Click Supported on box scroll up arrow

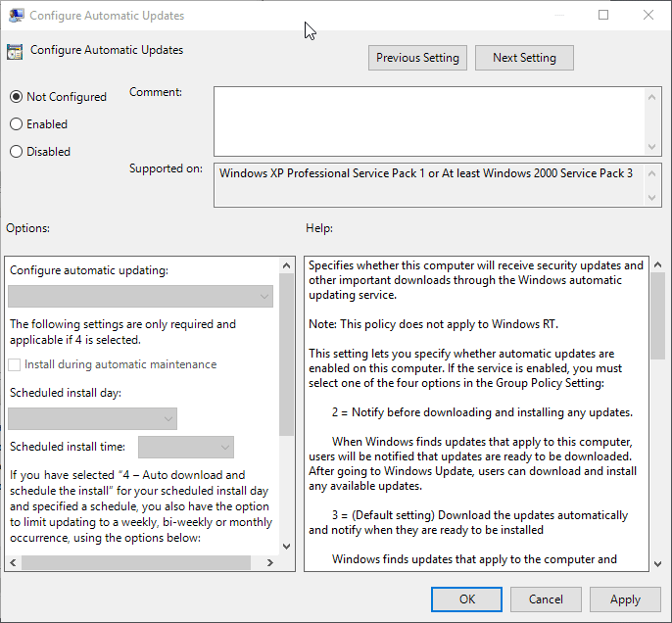point(651,173)
